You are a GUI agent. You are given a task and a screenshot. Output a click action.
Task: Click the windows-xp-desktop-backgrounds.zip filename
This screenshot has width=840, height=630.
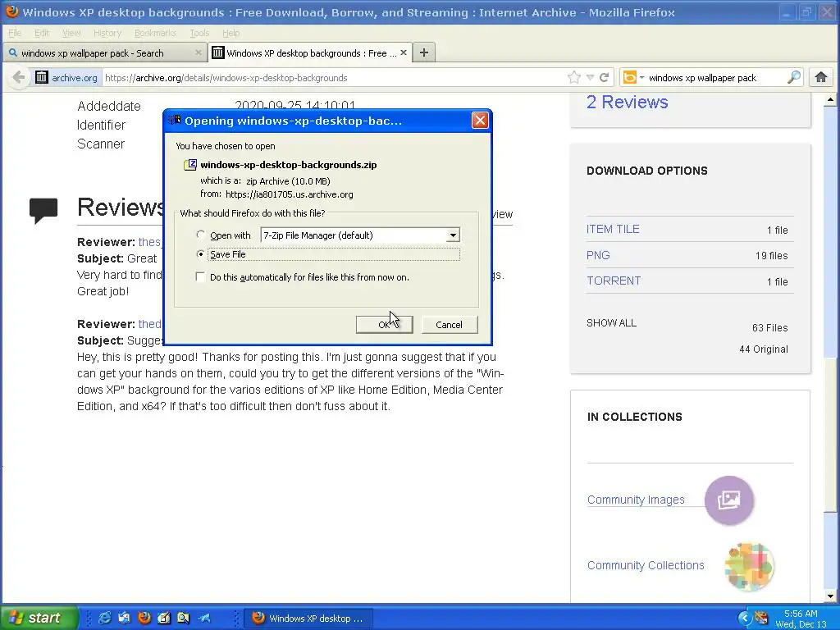point(288,164)
